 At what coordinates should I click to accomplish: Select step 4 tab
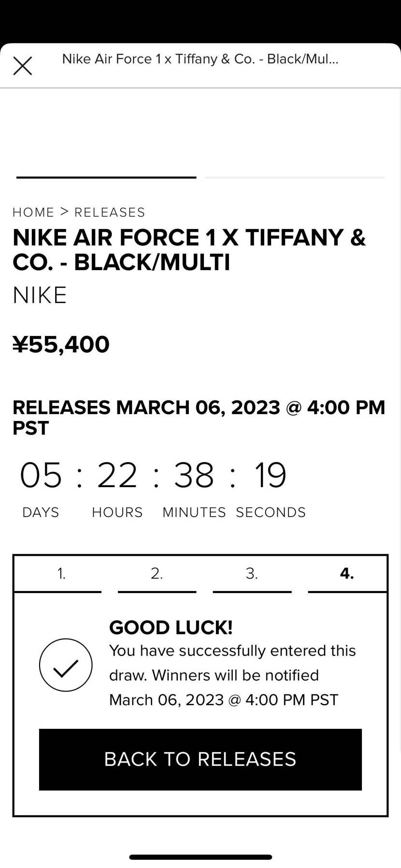[347, 574]
